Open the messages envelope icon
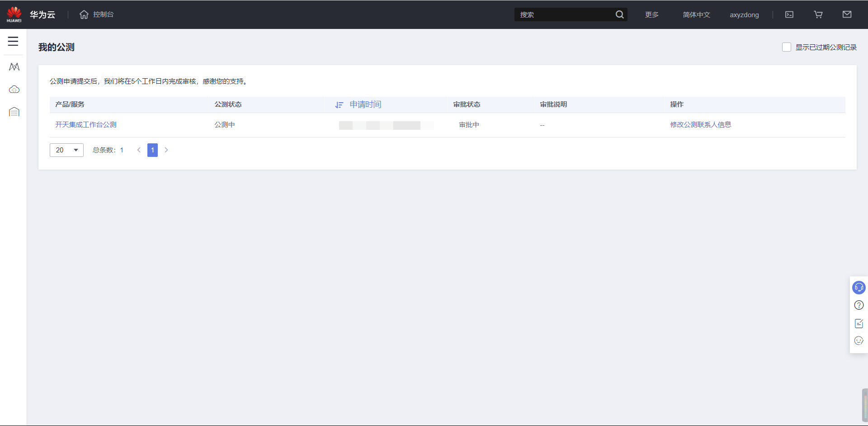 [x=847, y=14]
